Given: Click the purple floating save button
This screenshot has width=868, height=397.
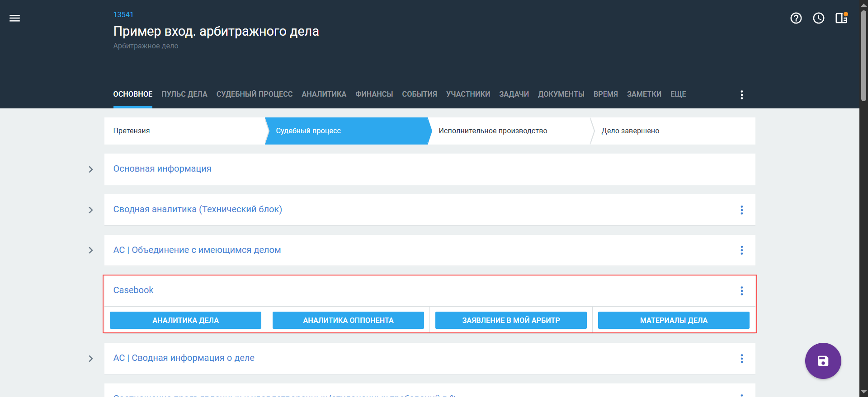Looking at the screenshot, I should (823, 361).
